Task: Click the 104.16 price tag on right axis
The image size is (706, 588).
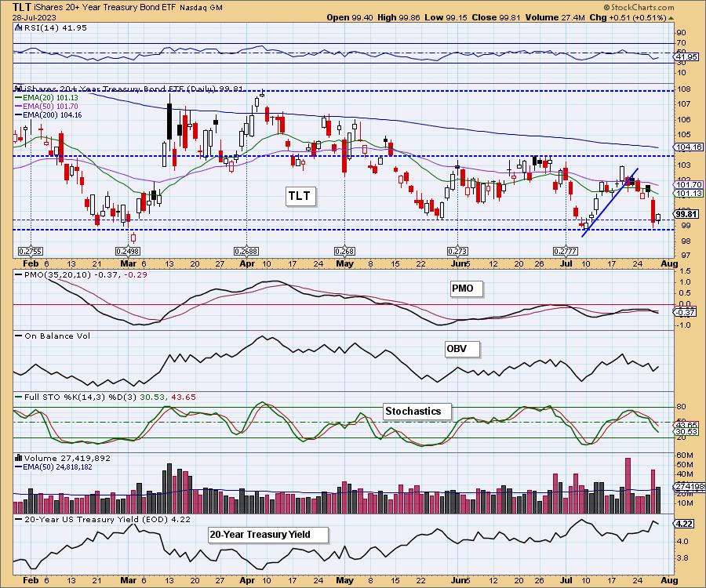Action: coord(689,147)
